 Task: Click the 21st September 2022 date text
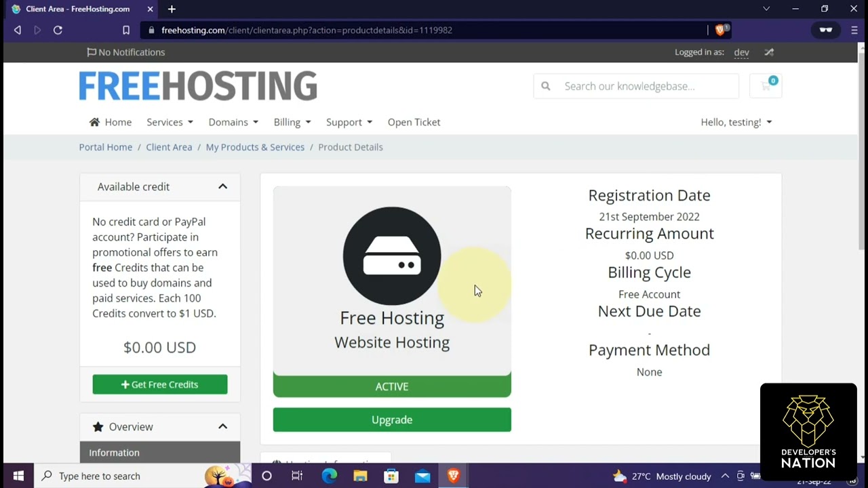click(x=649, y=217)
